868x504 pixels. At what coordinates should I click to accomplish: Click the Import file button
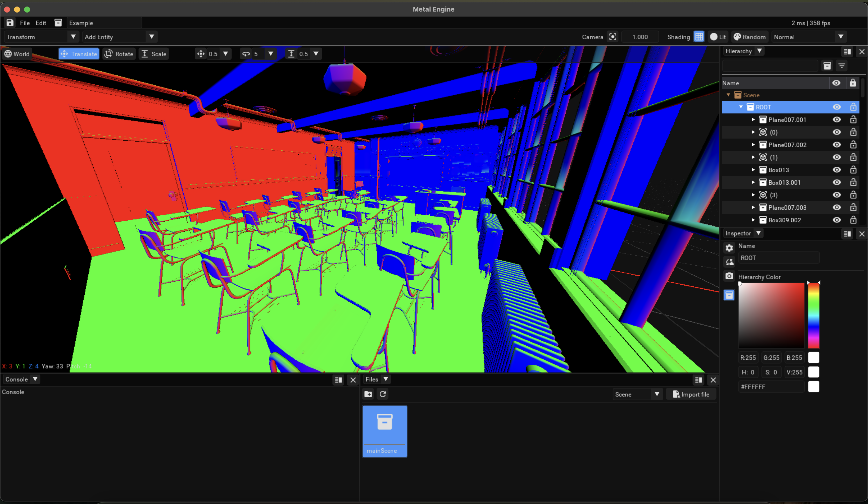coord(691,394)
